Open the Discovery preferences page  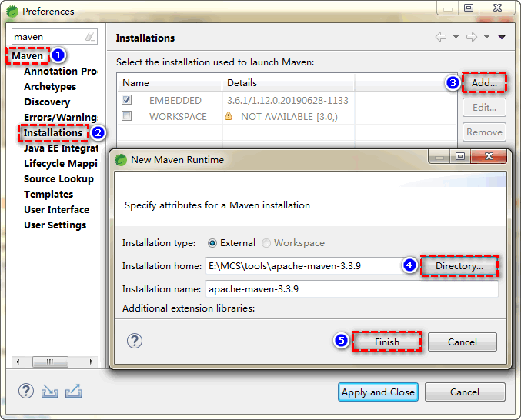point(47,102)
